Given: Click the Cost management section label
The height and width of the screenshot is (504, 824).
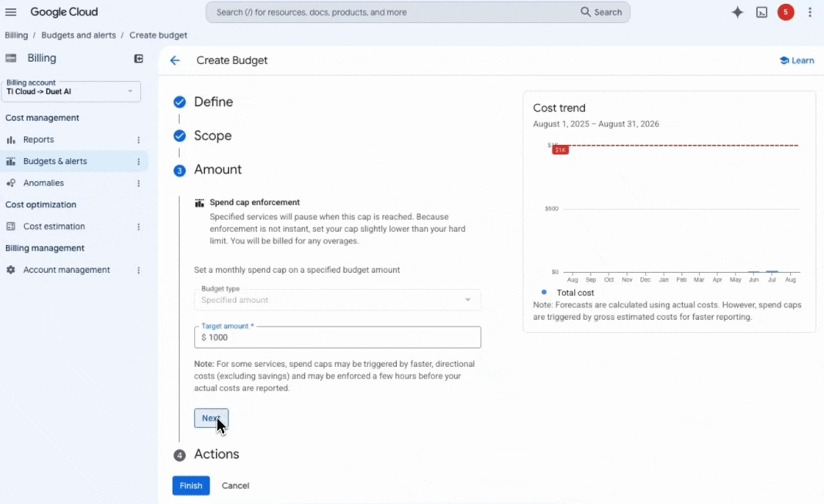Looking at the screenshot, I should click(x=42, y=118).
